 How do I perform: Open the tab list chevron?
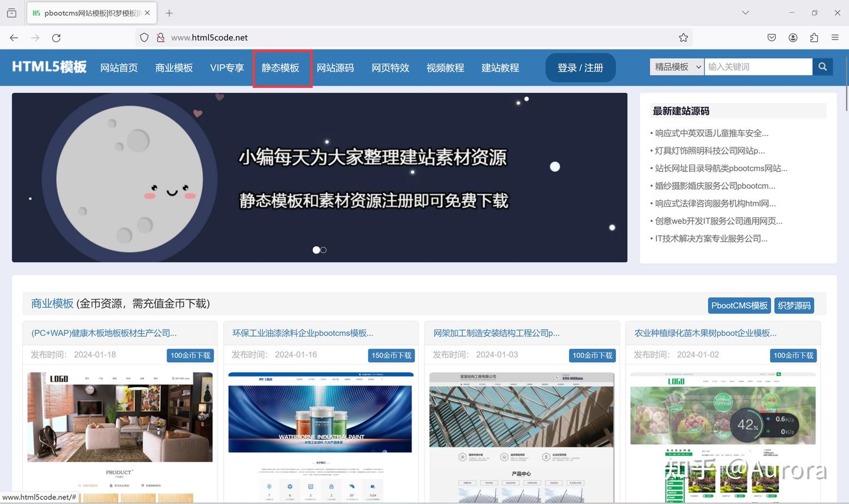coord(745,12)
